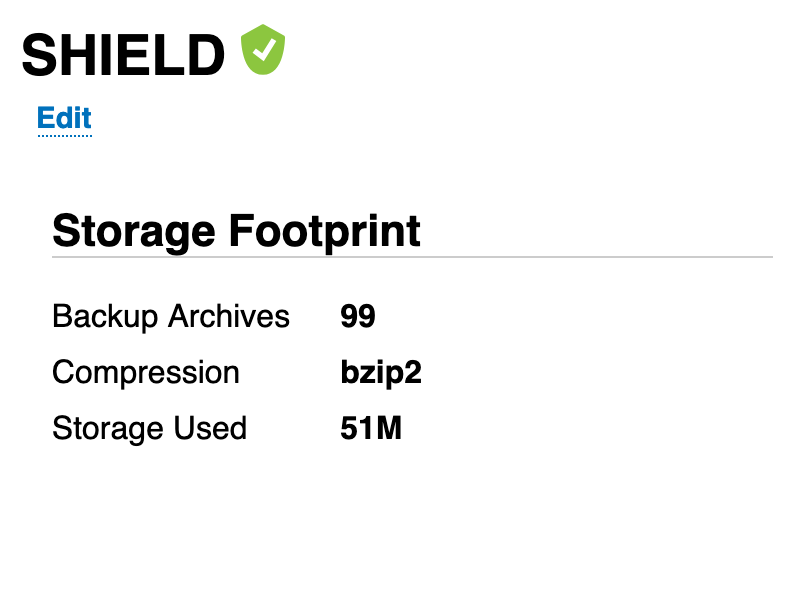
Task: Click the dotted-underline Edit text
Action: [64, 117]
